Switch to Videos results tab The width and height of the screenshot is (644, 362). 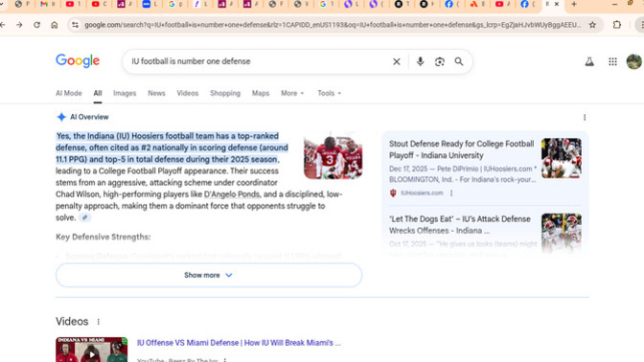[187, 93]
